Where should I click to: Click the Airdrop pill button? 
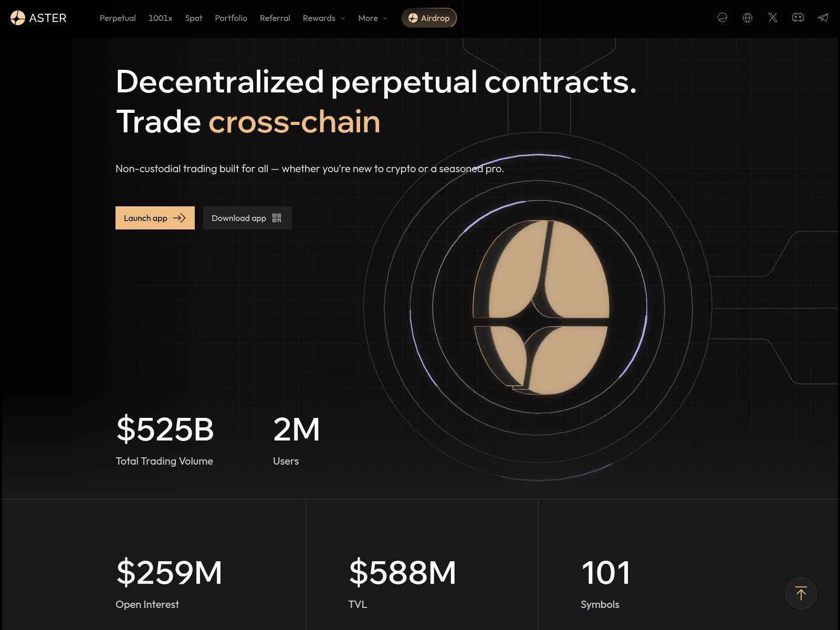[x=429, y=18]
